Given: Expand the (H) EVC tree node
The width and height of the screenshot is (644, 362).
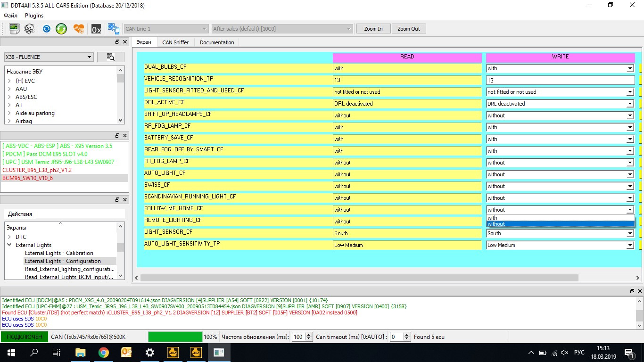Looking at the screenshot, I should (x=9, y=81).
